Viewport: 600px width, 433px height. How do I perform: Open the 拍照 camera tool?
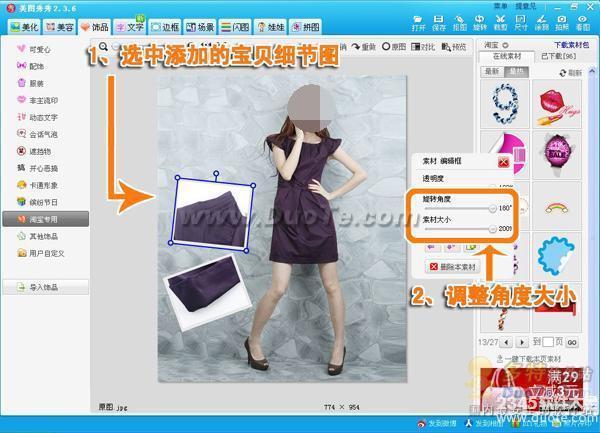point(562,23)
